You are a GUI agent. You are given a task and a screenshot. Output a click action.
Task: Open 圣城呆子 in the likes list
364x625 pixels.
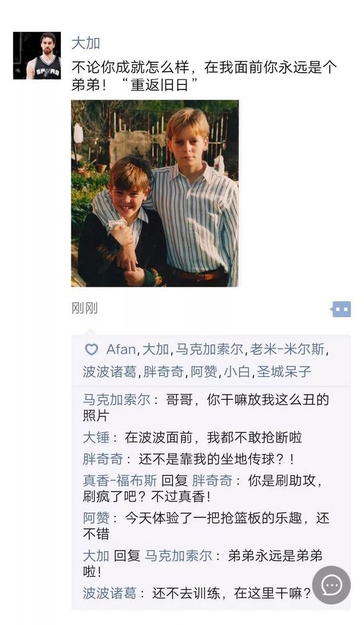tap(284, 371)
